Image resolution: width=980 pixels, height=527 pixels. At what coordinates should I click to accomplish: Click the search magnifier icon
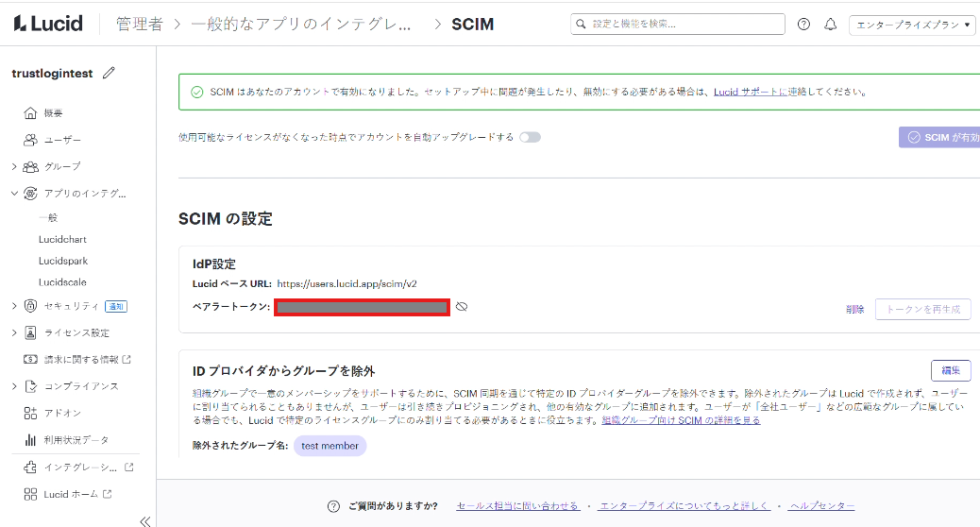click(x=581, y=24)
